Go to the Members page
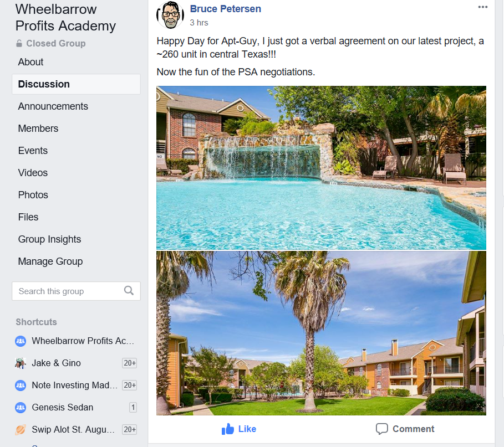The width and height of the screenshot is (504, 447). click(38, 129)
